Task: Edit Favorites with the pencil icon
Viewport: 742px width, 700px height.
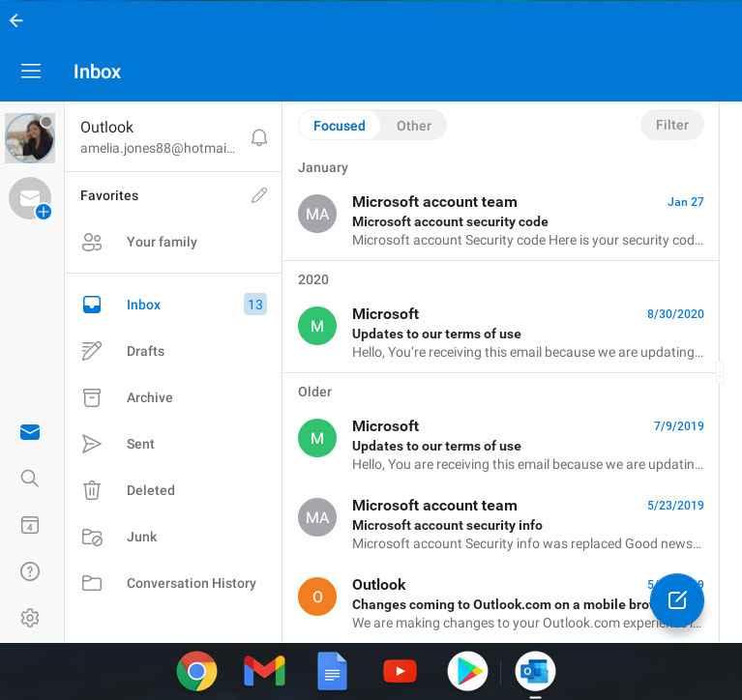Action: pos(259,195)
